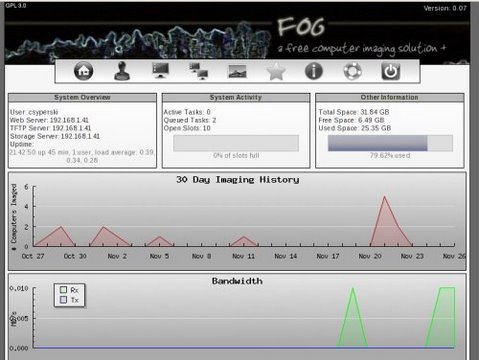This screenshot has width=479, height=360.
Task: Click the slots full progress bar
Action: (236, 143)
